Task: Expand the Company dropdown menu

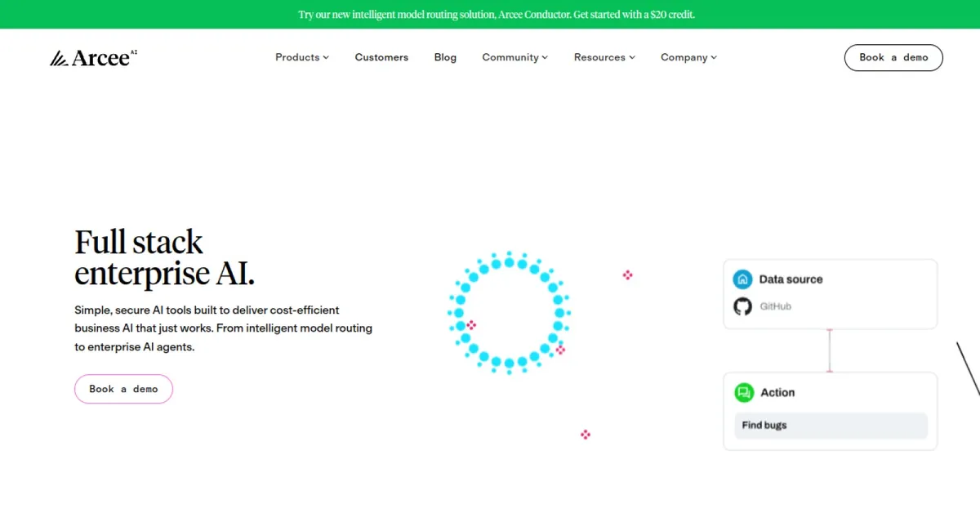Action: pyautogui.click(x=689, y=57)
